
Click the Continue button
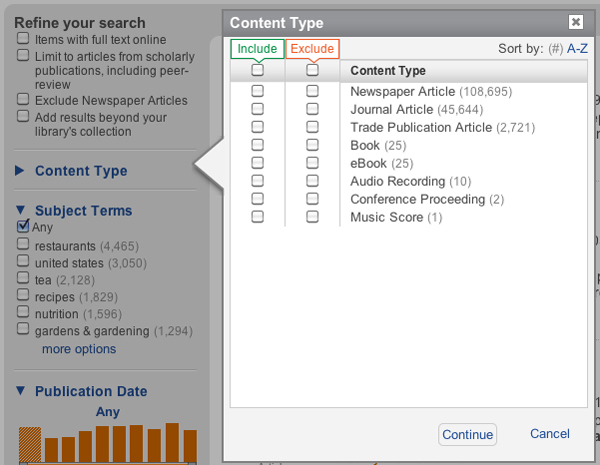point(467,434)
